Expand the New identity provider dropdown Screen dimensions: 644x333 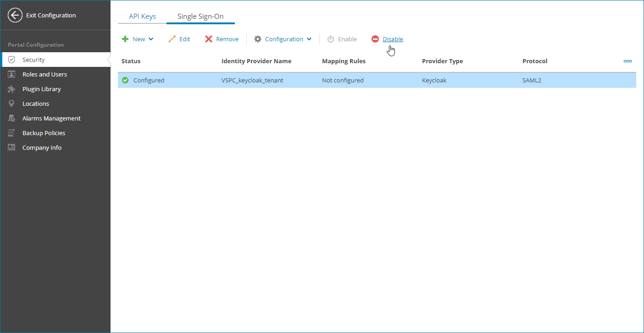[150, 39]
